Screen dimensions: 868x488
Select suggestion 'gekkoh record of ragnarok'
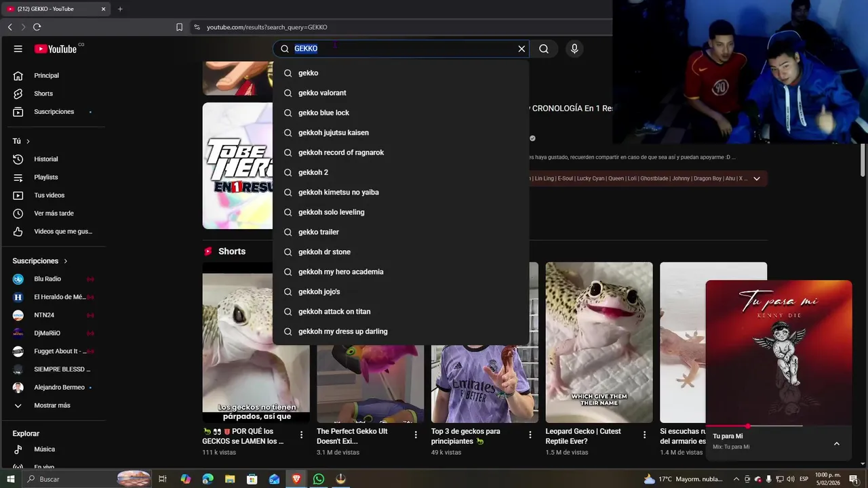pos(401,152)
